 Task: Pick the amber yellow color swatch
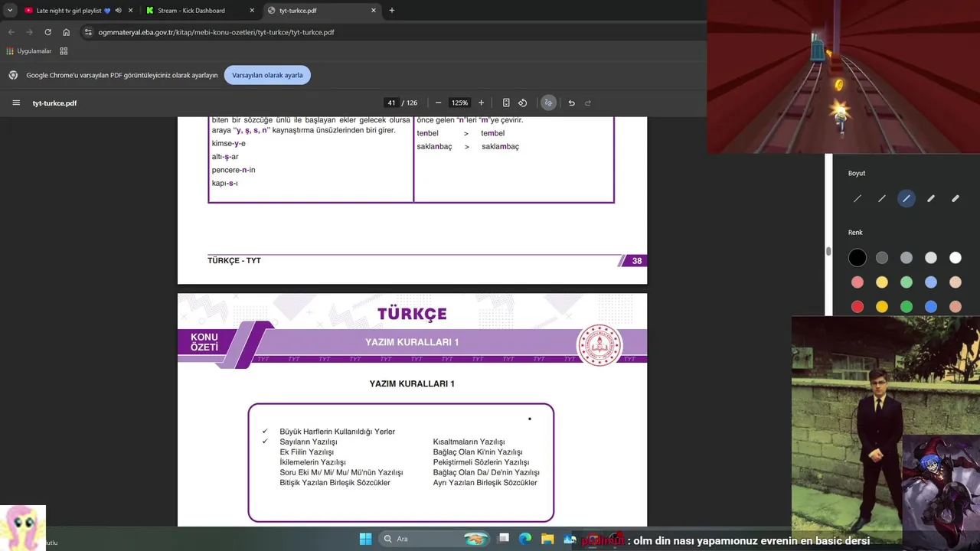click(882, 307)
